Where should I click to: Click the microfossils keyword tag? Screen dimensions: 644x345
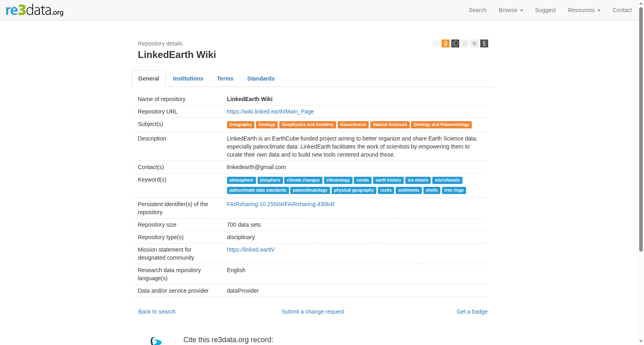pos(447,180)
